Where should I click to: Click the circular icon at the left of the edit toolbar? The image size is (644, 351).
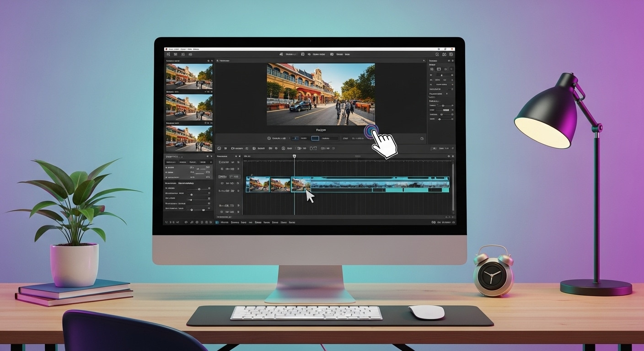(219, 149)
